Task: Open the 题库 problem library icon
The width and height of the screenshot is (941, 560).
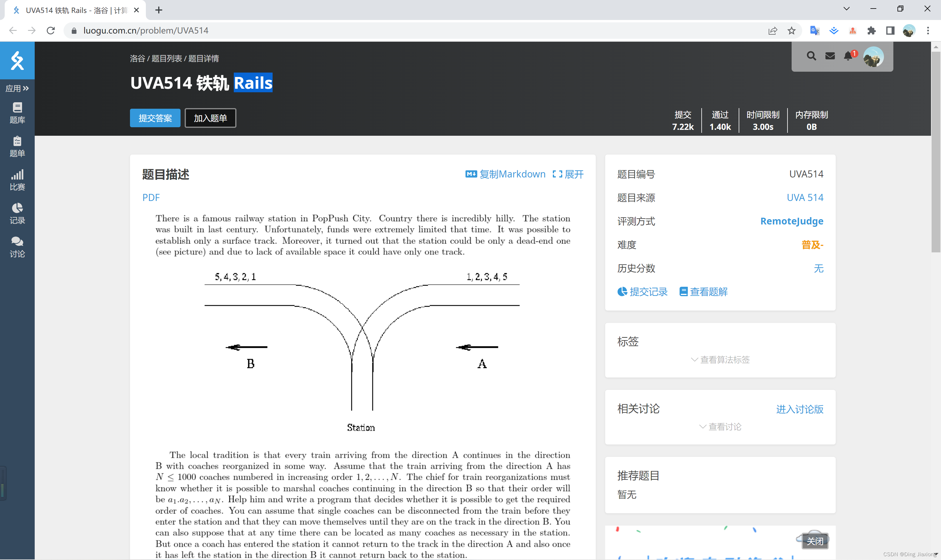Action: click(x=17, y=113)
